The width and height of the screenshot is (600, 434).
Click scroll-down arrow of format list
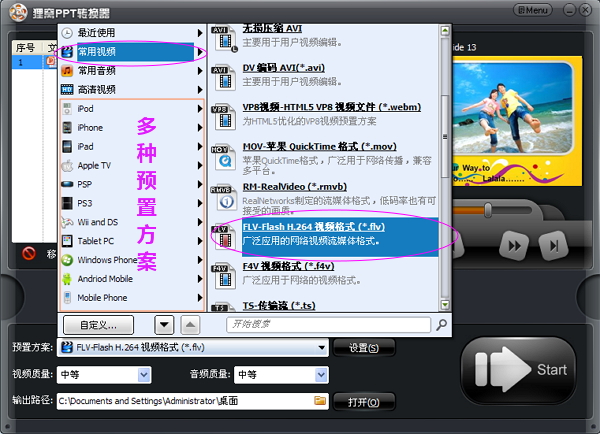point(445,305)
